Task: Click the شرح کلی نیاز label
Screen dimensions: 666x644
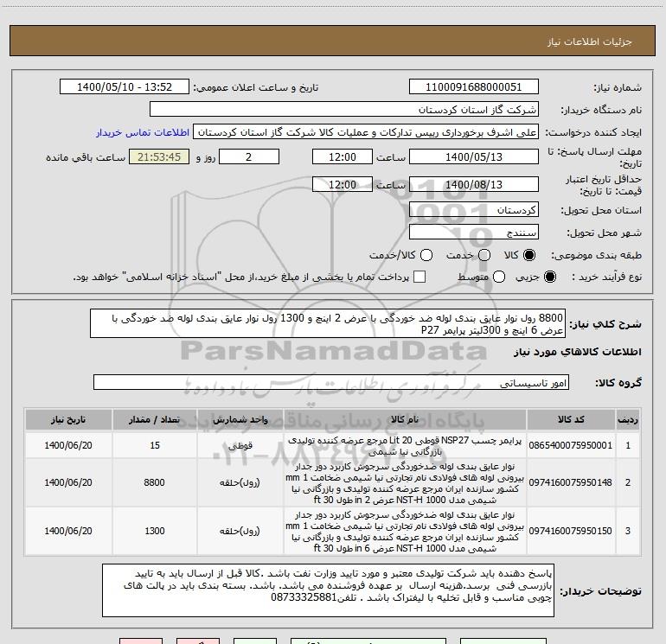Action: coord(605,324)
